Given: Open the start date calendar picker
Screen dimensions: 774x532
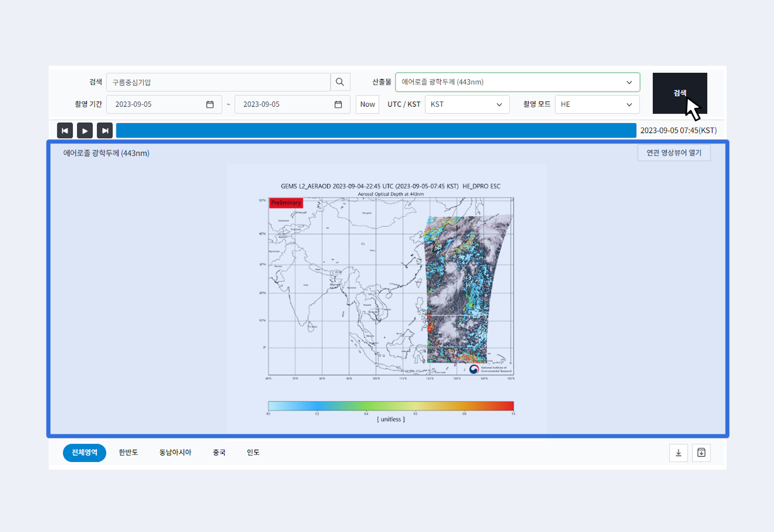Looking at the screenshot, I should click(210, 104).
